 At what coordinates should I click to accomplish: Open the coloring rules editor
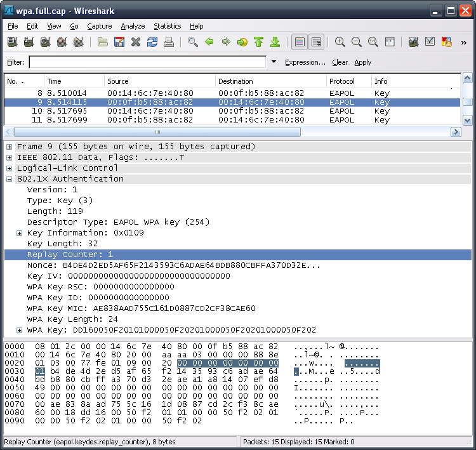tap(447, 42)
